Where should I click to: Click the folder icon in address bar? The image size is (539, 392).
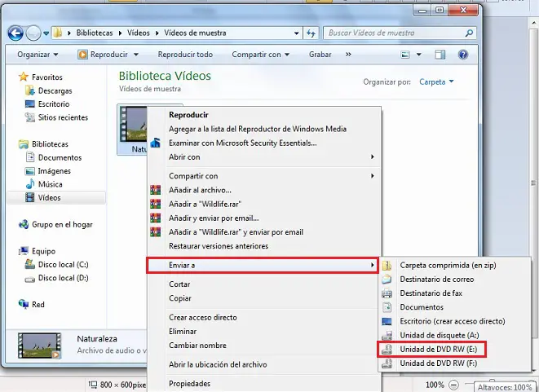[x=58, y=33]
